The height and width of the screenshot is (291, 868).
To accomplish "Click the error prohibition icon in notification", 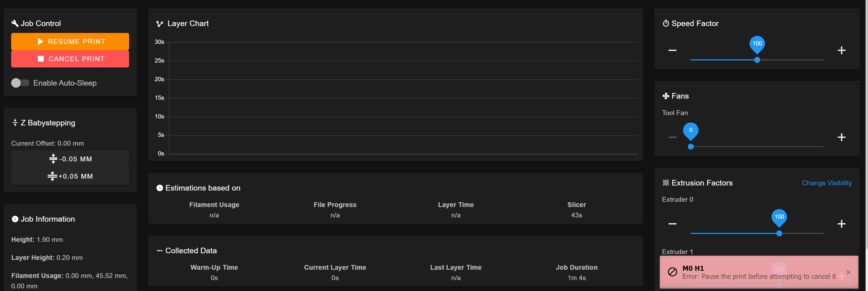I will (x=672, y=272).
